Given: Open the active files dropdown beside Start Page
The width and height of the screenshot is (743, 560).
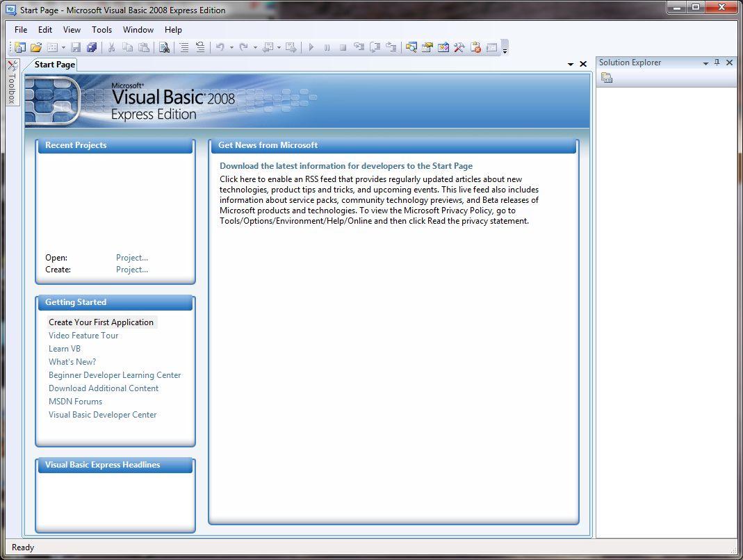Looking at the screenshot, I should tap(571, 64).
